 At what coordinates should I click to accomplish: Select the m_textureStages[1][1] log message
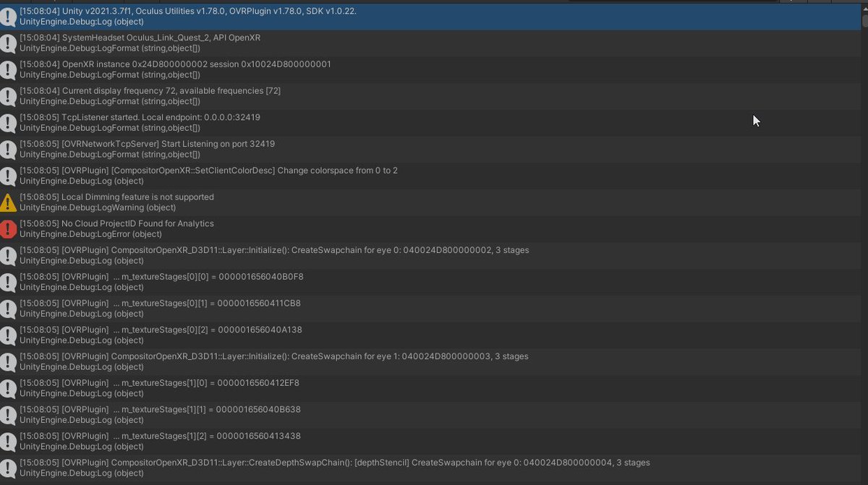pyautogui.click(x=429, y=415)
